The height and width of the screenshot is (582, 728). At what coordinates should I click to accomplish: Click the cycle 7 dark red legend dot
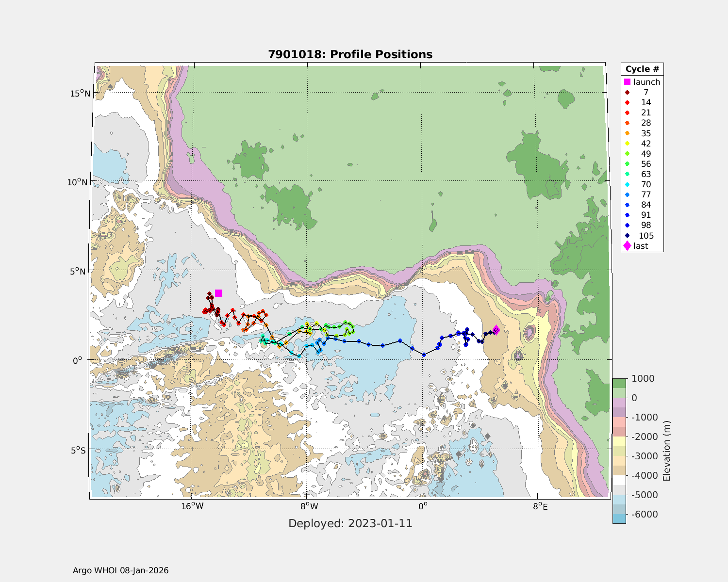pos(627,92)
